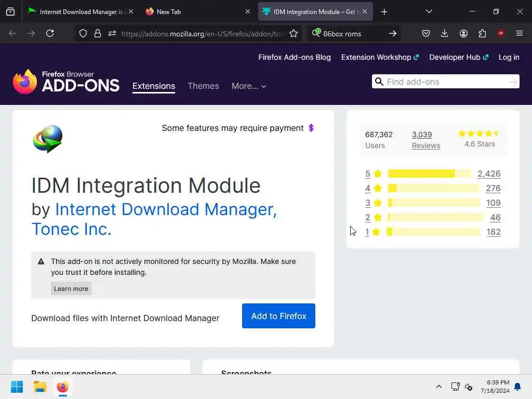Filter by 4 star reviews
Screen dimensions: 532x399
pos(368,189)
